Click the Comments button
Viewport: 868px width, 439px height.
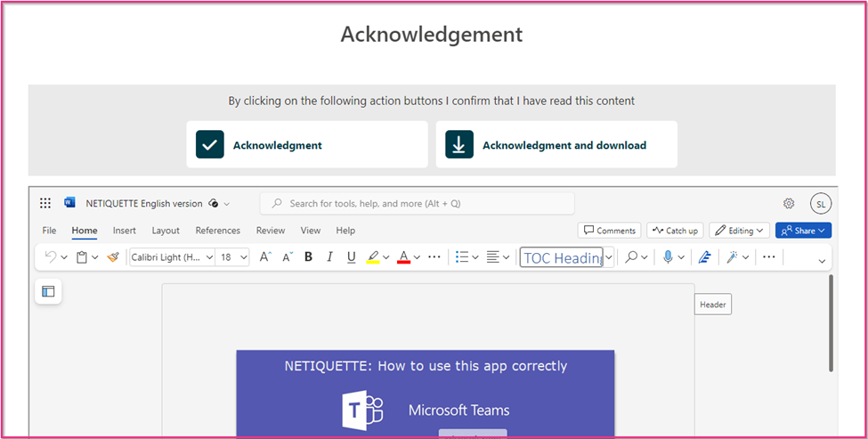pos(609,231)
